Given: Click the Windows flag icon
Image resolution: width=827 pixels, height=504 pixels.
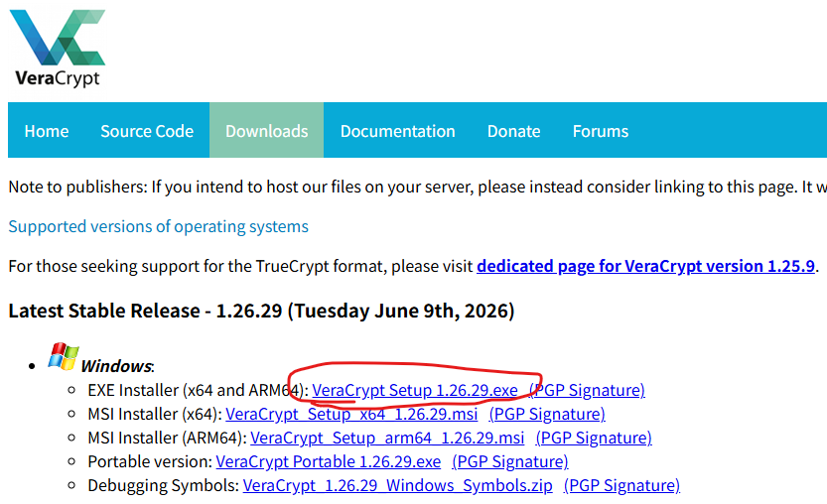Looking at the screenshot, I should [x=64, y=356].
